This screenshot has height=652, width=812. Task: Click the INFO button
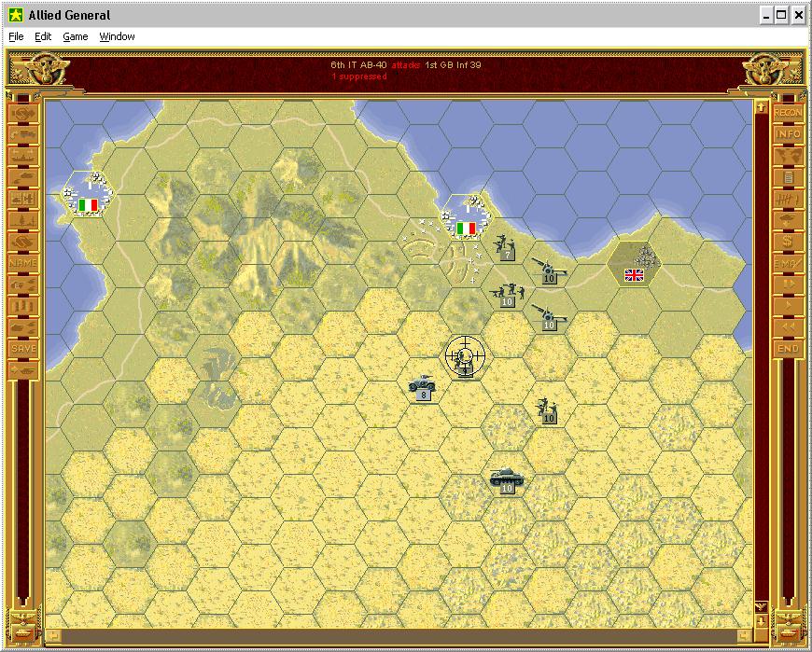coord(788,134)
